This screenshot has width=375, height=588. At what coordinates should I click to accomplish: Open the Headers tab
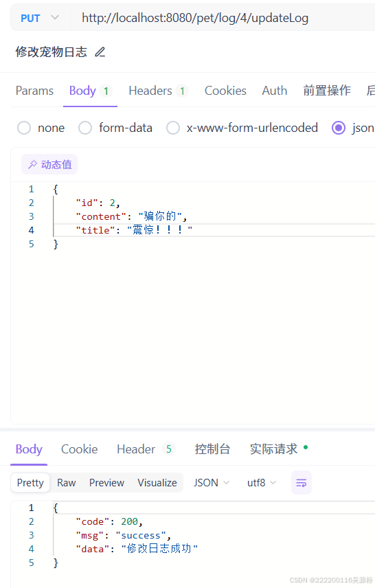click(158, 91)
